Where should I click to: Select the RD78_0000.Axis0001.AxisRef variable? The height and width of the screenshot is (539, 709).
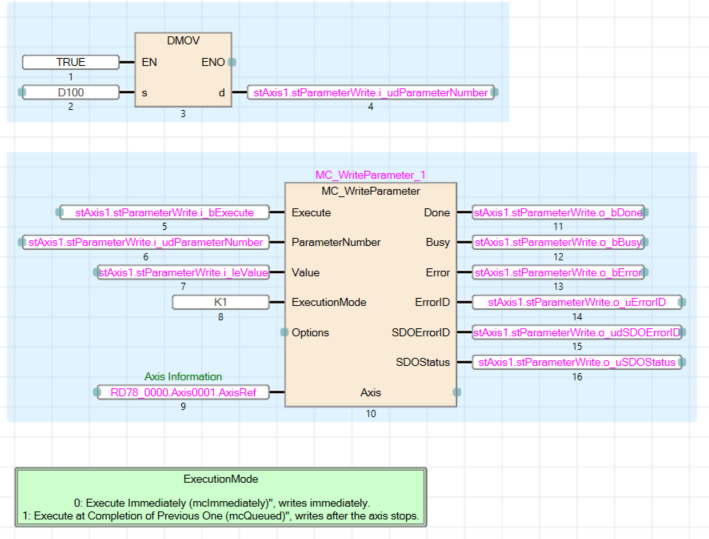[182, 393]
